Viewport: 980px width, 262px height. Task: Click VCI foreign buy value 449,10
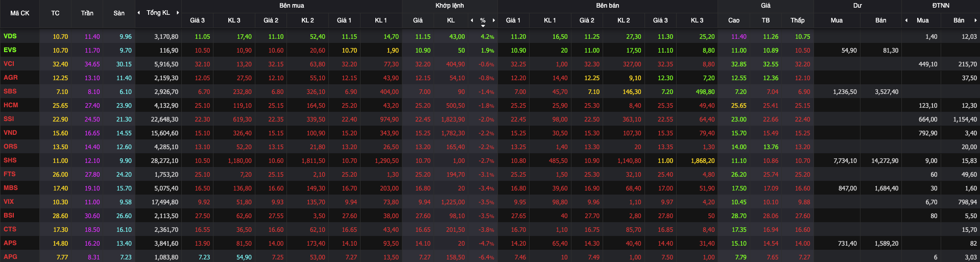[x=928, y=64]
